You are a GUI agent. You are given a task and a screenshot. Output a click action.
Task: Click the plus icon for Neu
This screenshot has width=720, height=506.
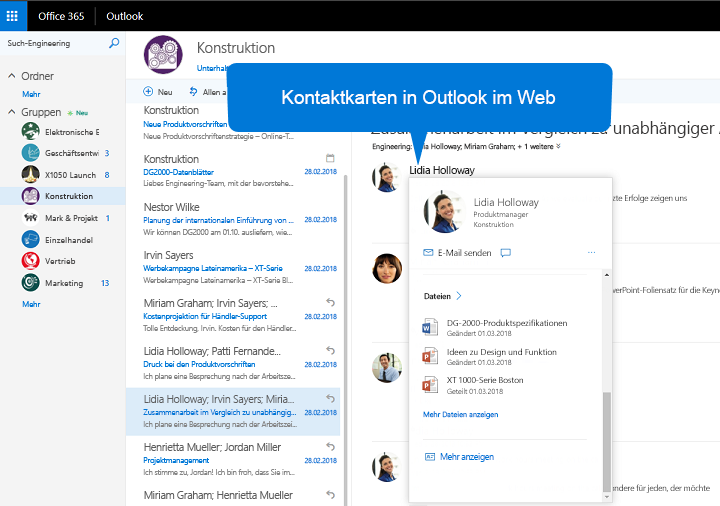tap(148, 91)
